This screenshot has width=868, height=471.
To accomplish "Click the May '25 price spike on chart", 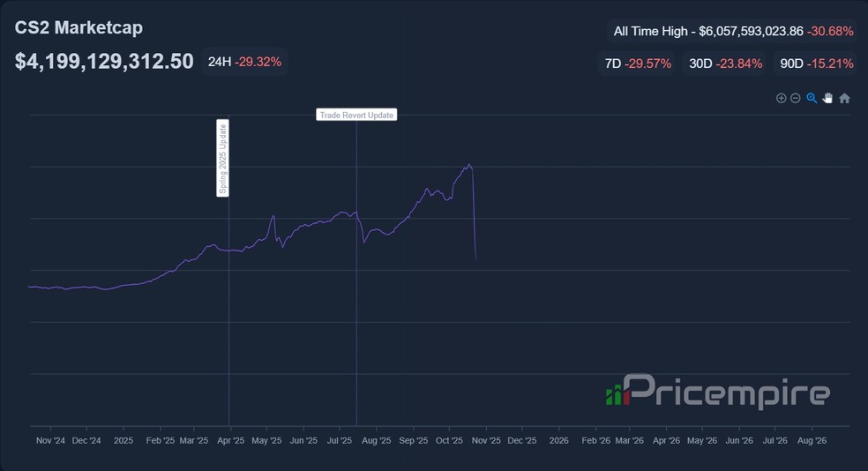I will pyautogui.click(x=273, y=216).
